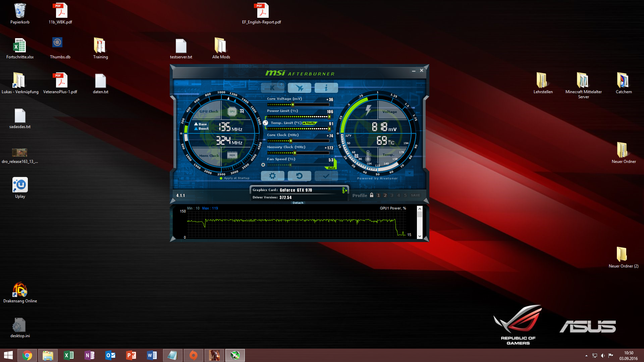
Task: Select profile slot 2
Action: [x=385, y=195]
